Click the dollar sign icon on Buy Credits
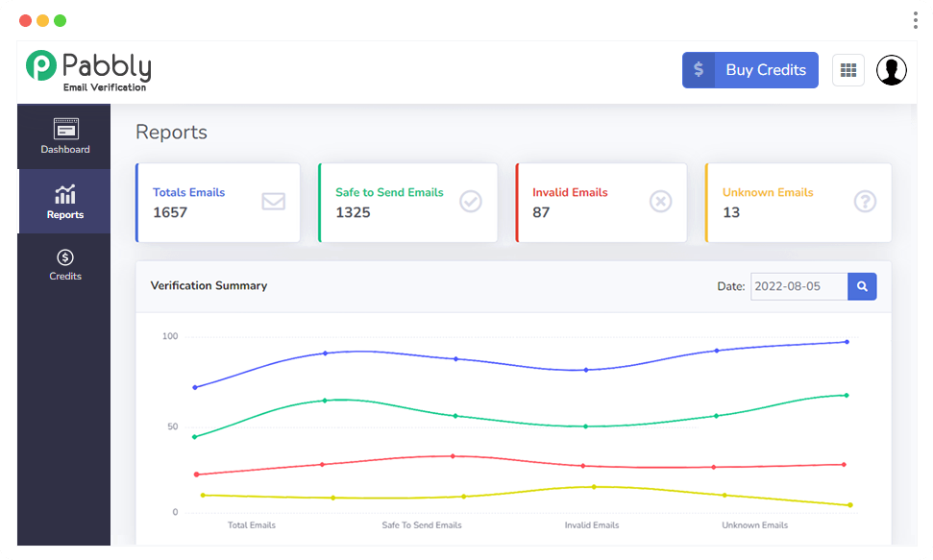 coord(699,70)
